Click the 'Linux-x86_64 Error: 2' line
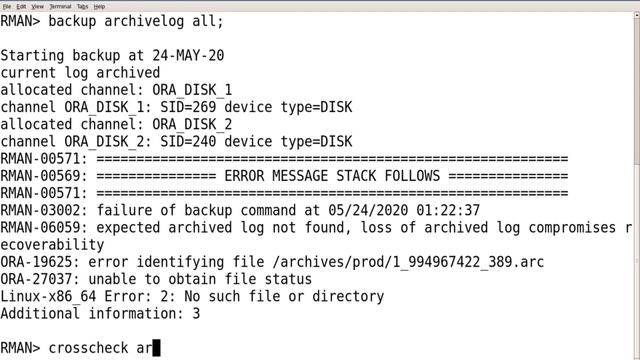This screenshot has width=640, height=360. point(192,296)
